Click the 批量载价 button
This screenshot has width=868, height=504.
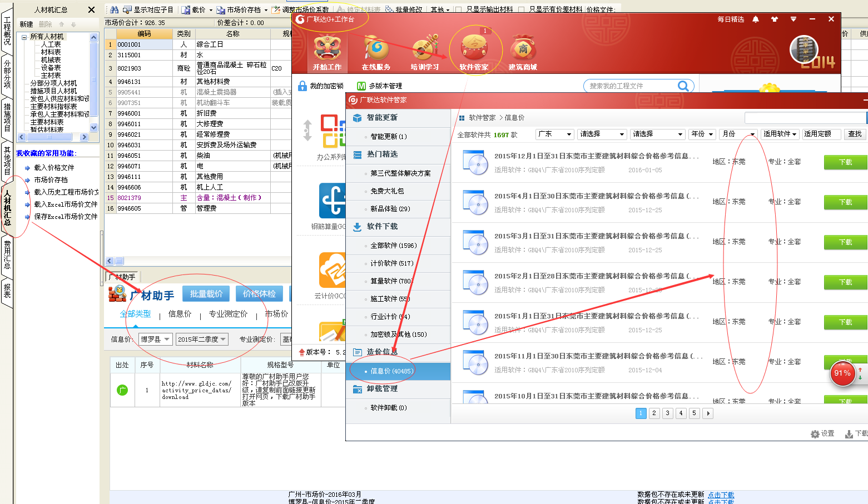point(206,294)
